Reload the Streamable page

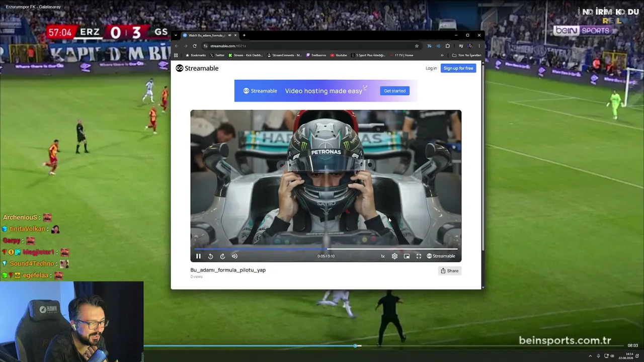click(x=195, y=46)
